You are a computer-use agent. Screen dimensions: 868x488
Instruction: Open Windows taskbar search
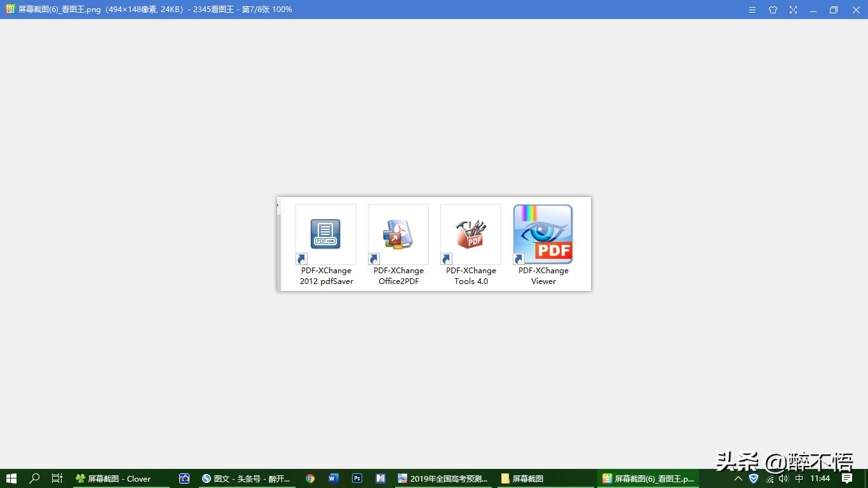[x=34, y=478]
